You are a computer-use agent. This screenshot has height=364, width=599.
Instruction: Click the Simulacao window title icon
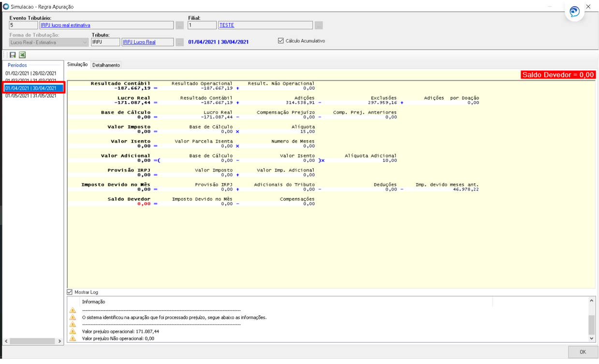(6, 7)
